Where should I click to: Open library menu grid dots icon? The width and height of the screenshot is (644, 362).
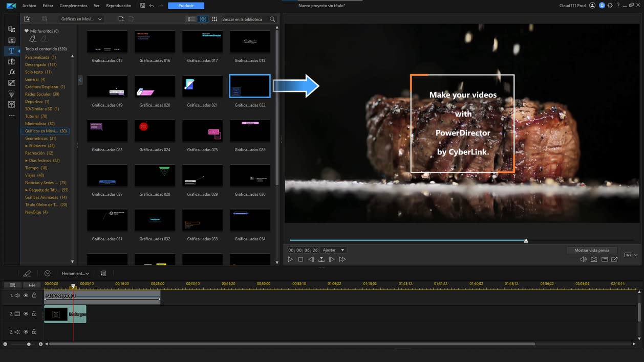pyautogui.click(x=213, y=19)
